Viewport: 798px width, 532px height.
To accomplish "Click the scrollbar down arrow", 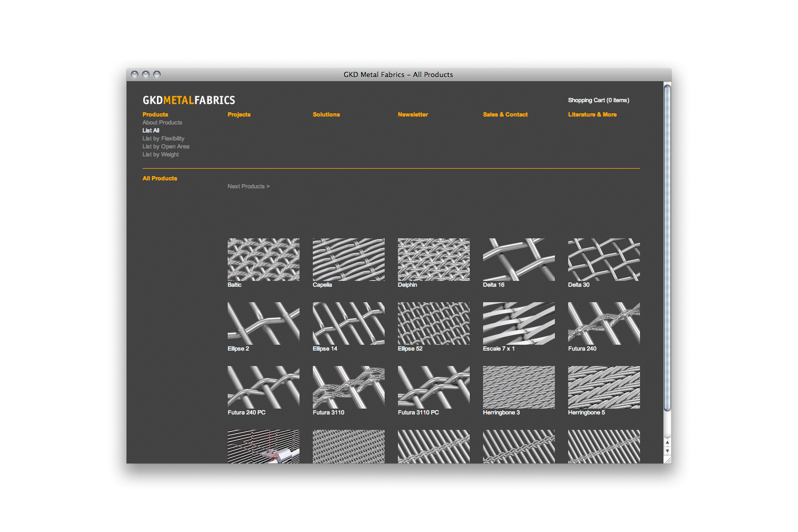I will point(667,451).
